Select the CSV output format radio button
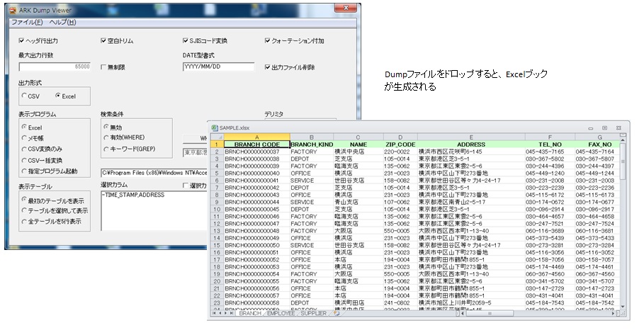Viewport: 644px width, 335px height. pyautogui.click(x=25, y=96)
